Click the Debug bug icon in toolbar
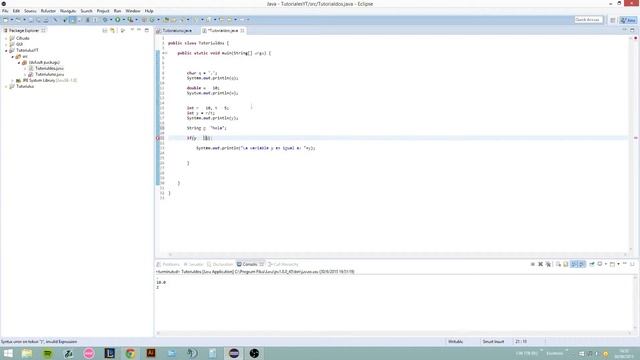This screenshot has width=640, height=360. [105, 20]
